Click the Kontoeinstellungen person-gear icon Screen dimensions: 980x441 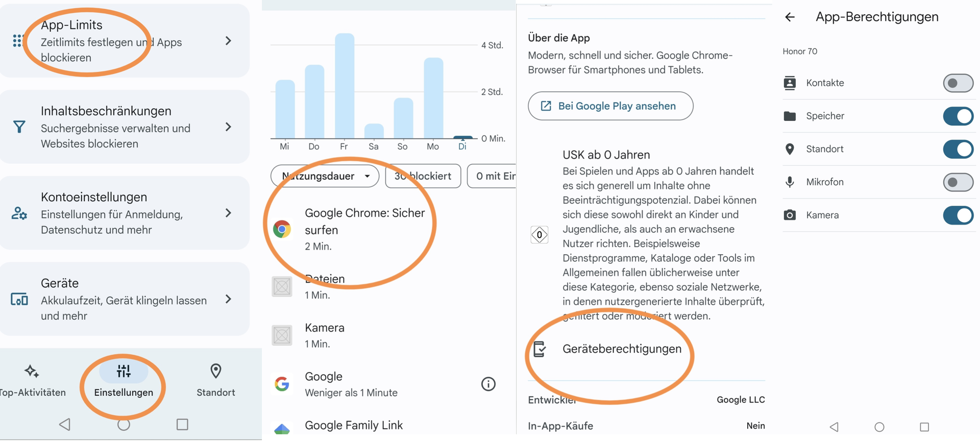19,213
